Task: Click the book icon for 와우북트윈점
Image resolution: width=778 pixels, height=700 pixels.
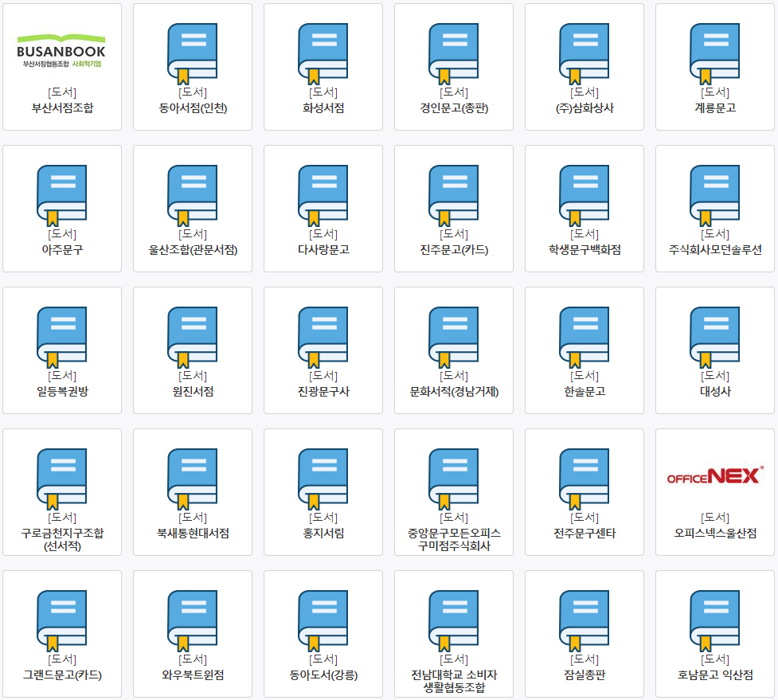Action: [193, 621]
